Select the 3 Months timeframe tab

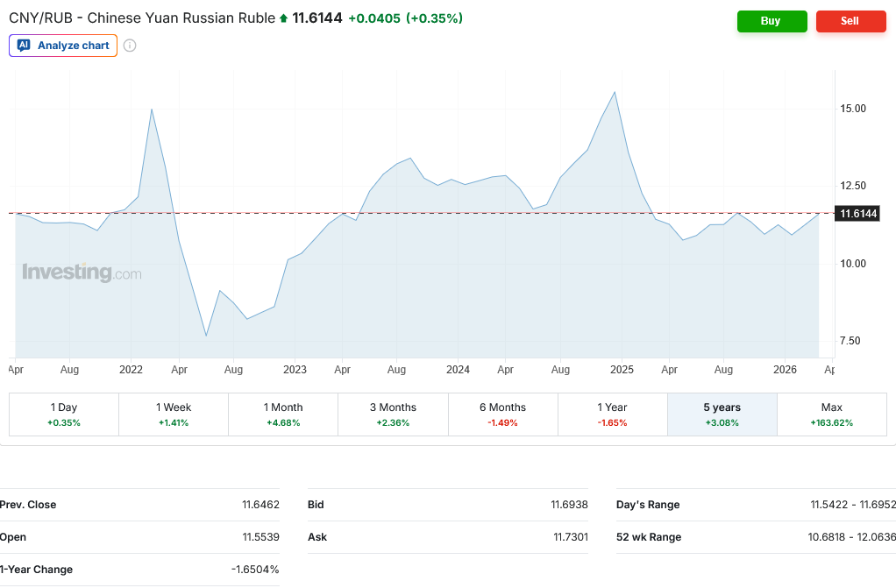click(393, 414)
